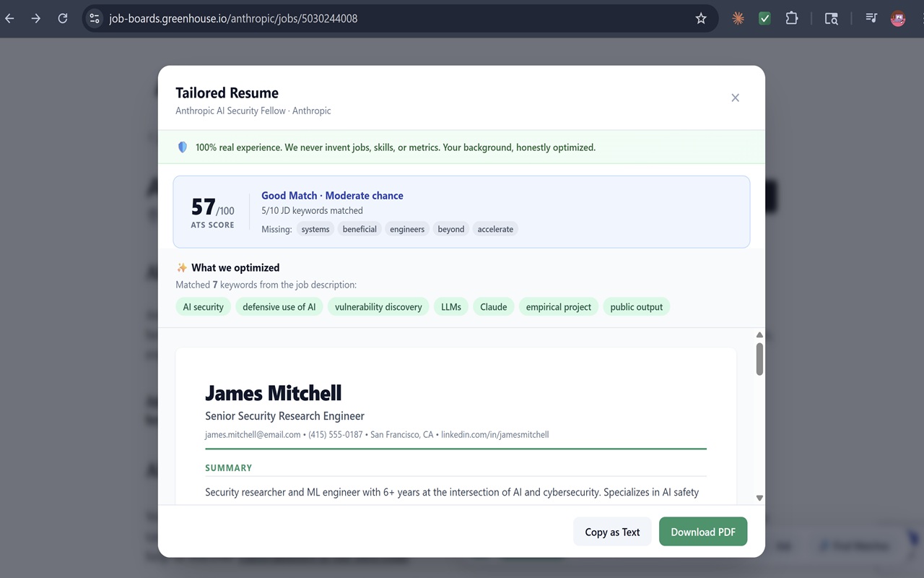Open the green checkmark extension
This screenshot has width=924, height=578.
click(x=764, y=19)
